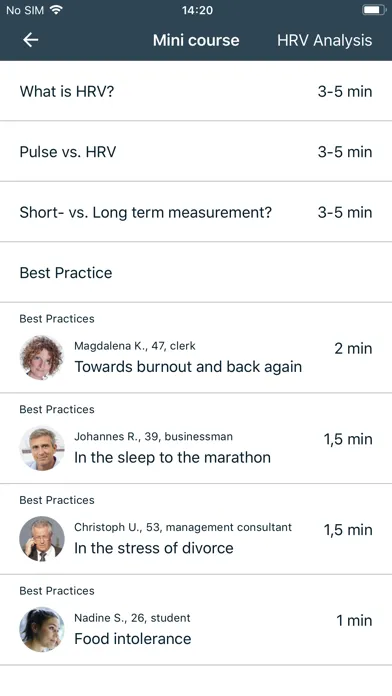Screen dimensions: 392x696
Task: Tap the Wi-Fi status icon
Action: tap(56, 10)
